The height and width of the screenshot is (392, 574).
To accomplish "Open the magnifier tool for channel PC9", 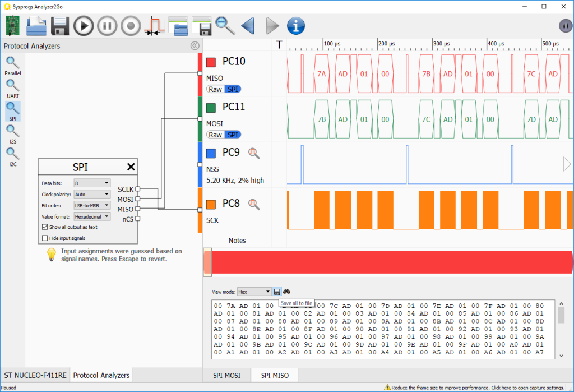I will tap(254, 153).
